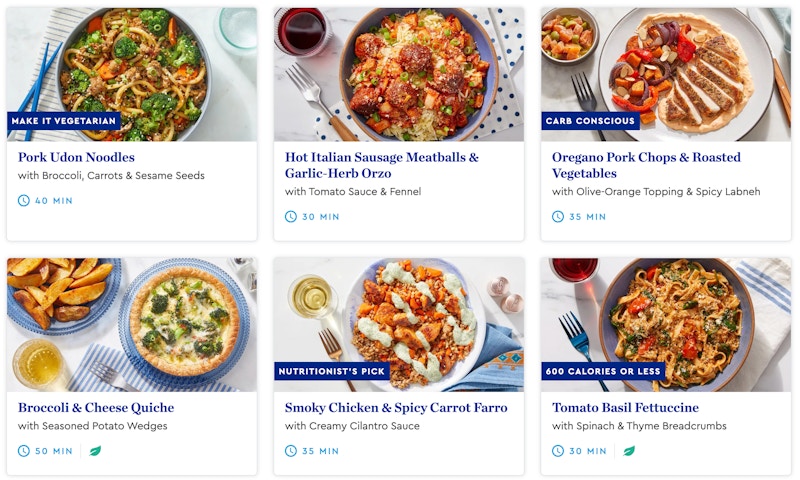Select the Nutritionist's Pick badge
The image size is (800, 480).
(x=331, y=371)
